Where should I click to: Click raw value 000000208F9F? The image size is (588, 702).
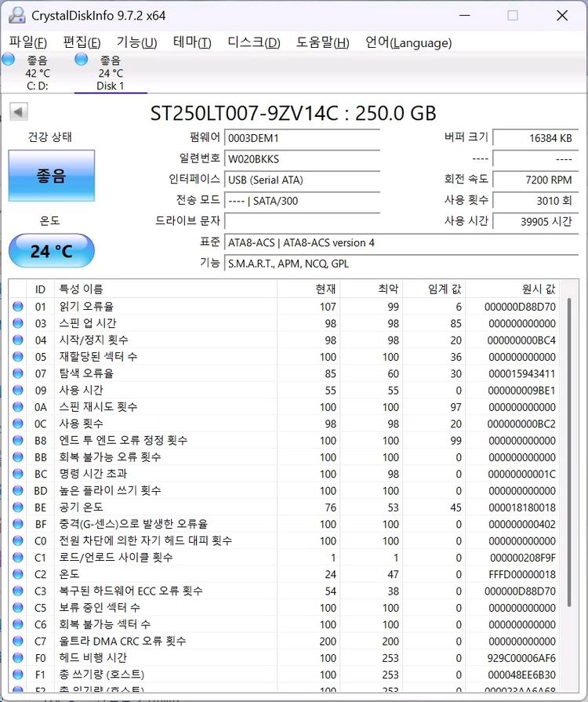pos(523,558)
